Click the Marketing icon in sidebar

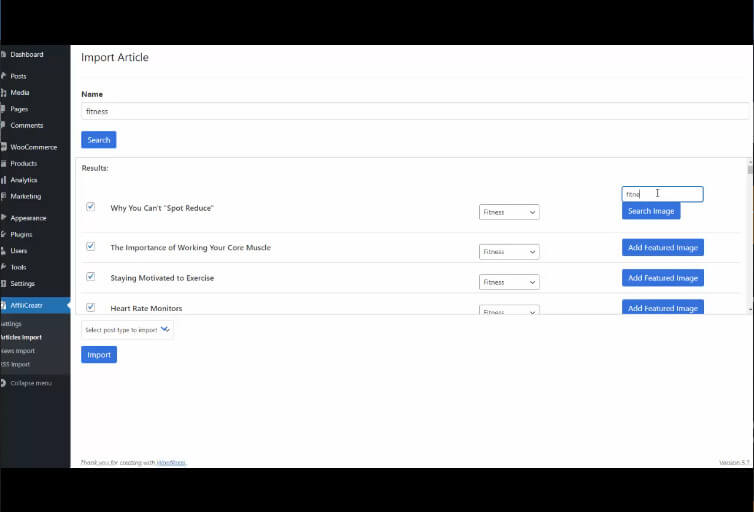click(x=3, y=196)
